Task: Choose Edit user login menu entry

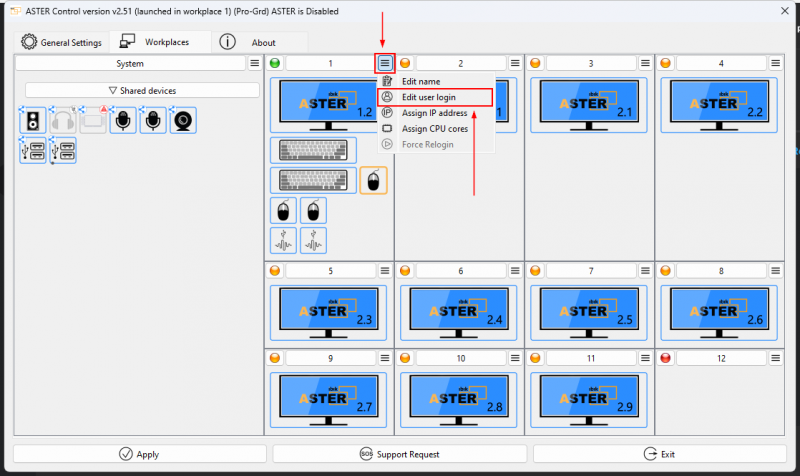Action: click(x=436, y=97)
